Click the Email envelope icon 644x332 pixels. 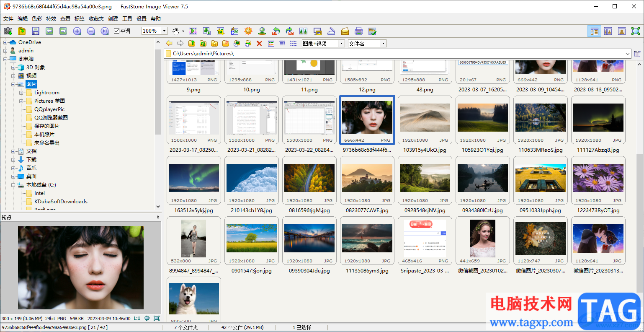coord(345,31)
